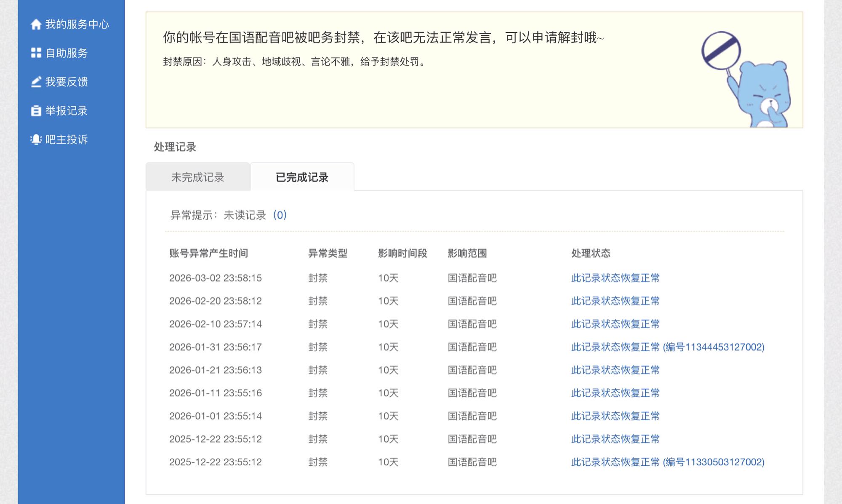
Task: Click the home icon beside 我的服务中心
Action: point(36,24)
